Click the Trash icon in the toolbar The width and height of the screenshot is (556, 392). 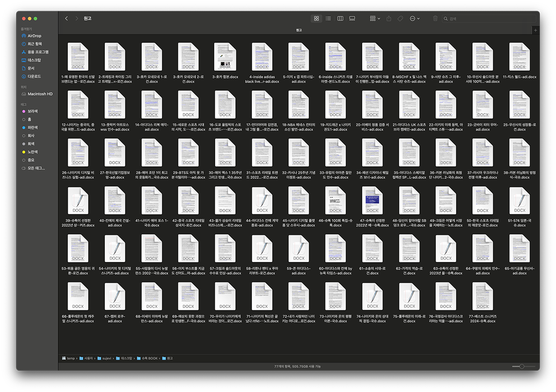click(x=435, y=18)
